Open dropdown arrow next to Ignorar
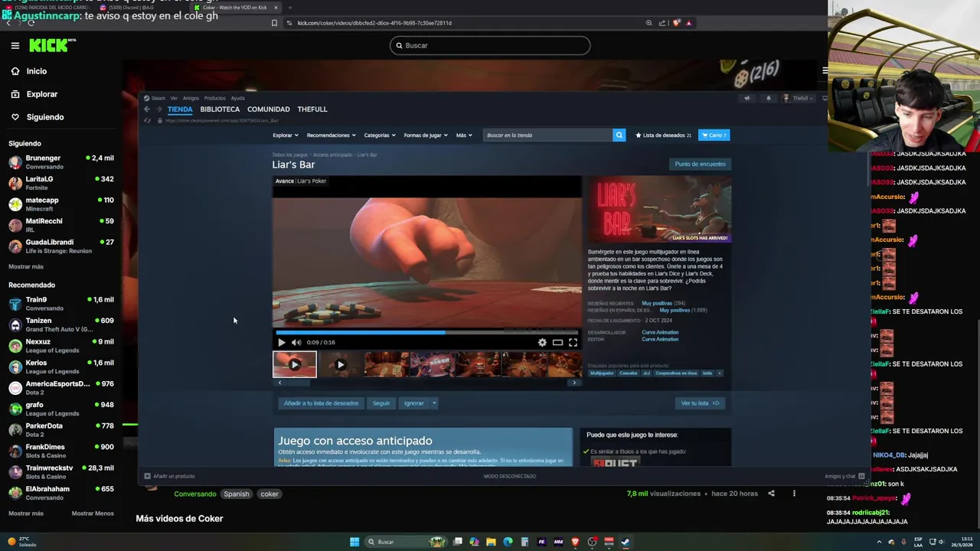 click(x=434, y=403)
